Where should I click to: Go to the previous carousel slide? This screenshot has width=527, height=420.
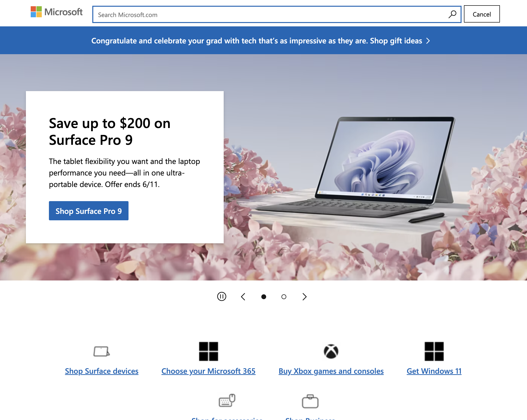tap(243, 297)
